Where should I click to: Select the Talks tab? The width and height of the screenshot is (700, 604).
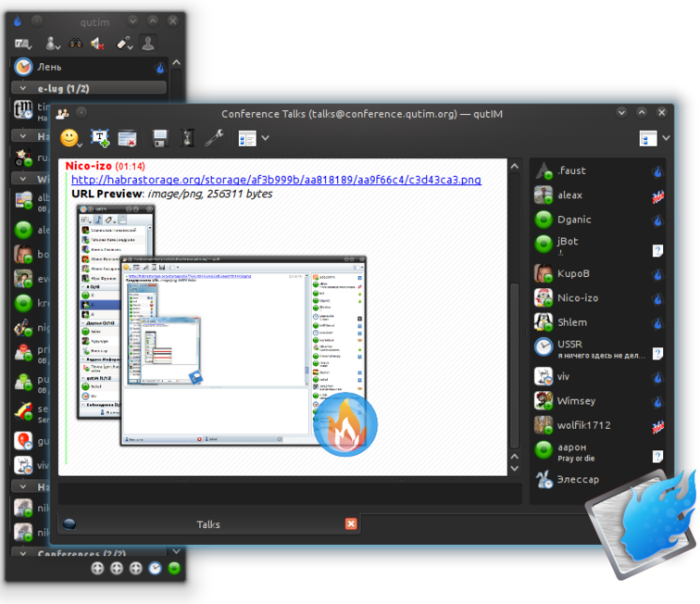208,524
